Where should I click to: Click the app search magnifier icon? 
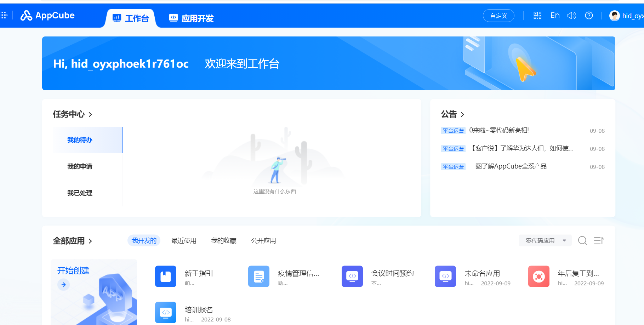pos(582,241)
